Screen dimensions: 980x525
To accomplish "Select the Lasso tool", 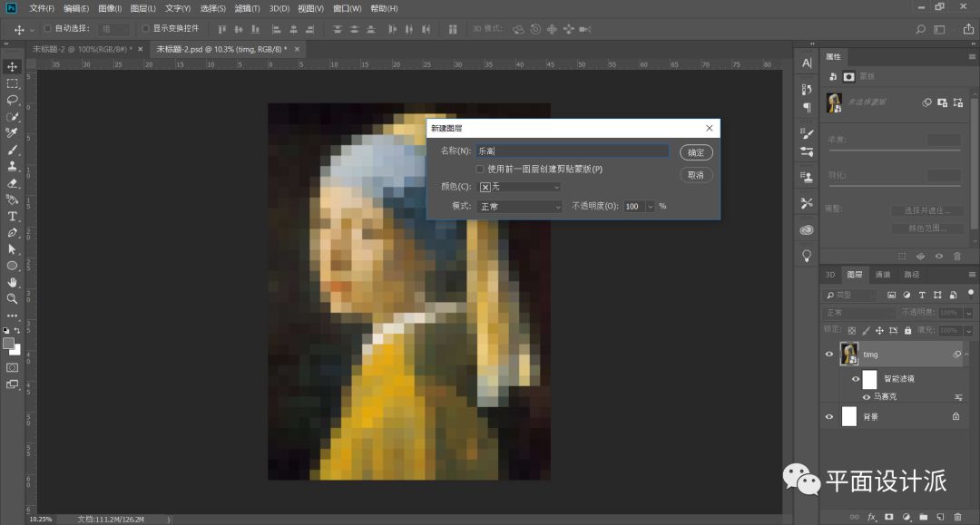I will pos(13,100).
